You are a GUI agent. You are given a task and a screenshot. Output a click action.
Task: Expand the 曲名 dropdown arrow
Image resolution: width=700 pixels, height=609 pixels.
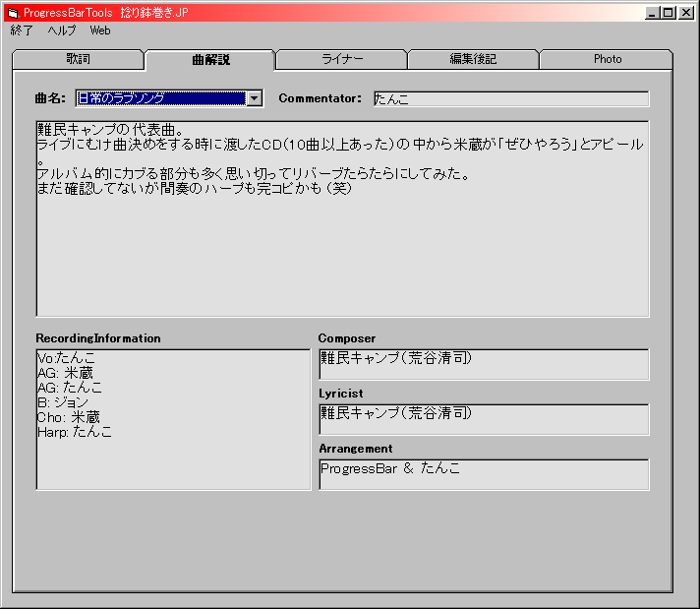(255, 98)
